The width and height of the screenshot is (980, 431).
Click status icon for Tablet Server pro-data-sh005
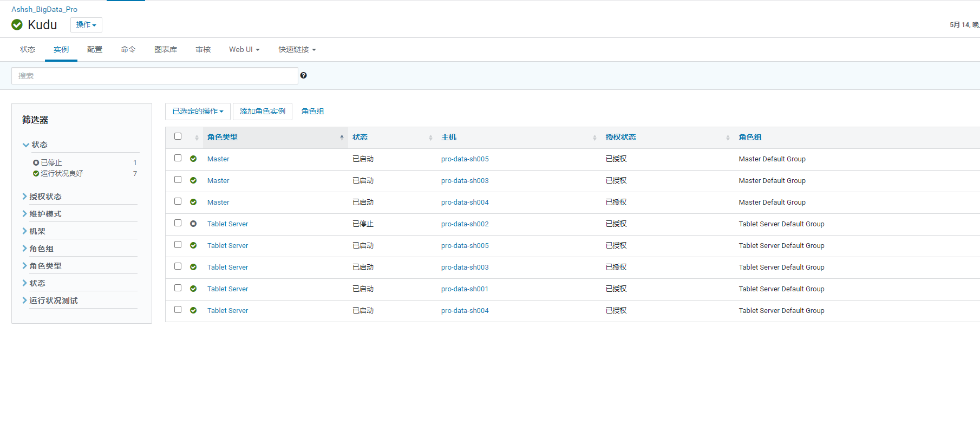[x=193, y=245]
